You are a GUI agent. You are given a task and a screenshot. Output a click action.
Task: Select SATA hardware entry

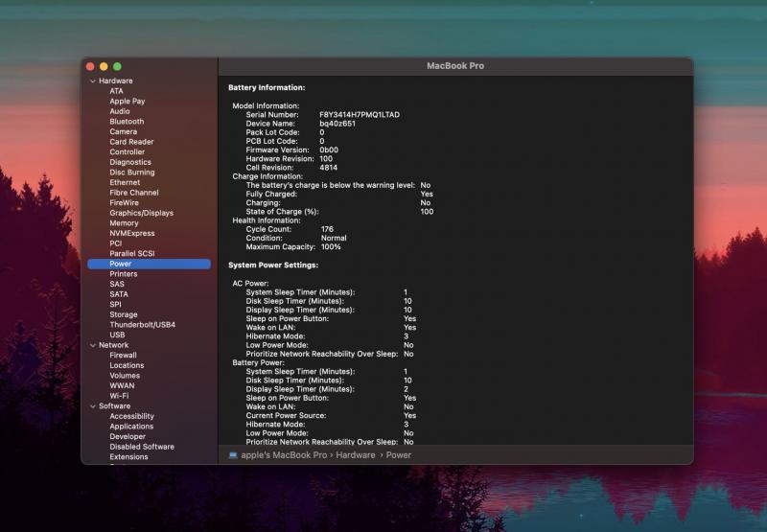pyautogui.click(x=119, y=294)
